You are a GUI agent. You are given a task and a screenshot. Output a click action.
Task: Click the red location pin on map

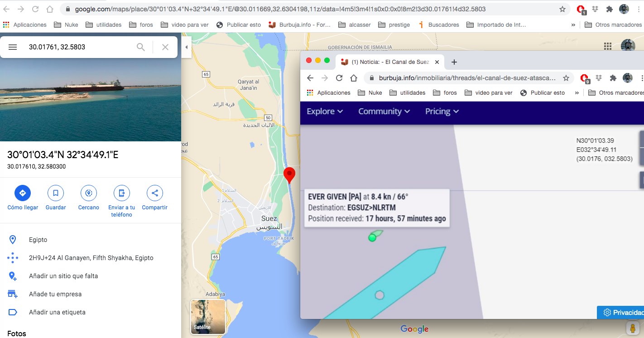pos(289,174)
